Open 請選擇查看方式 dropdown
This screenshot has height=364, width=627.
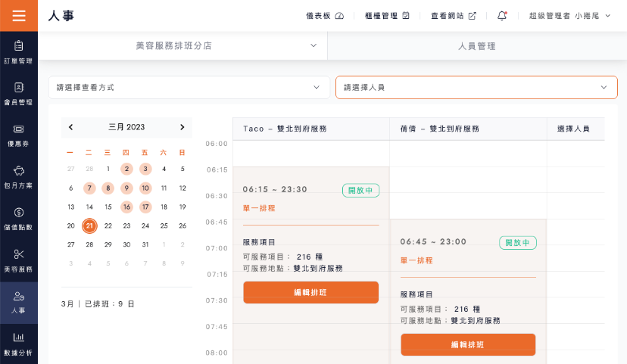click(189, 87)
